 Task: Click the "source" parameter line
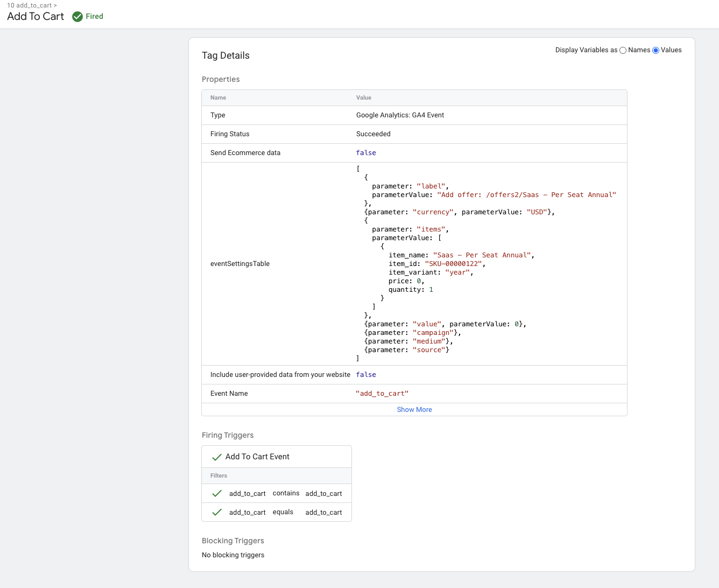click(406, 350)
